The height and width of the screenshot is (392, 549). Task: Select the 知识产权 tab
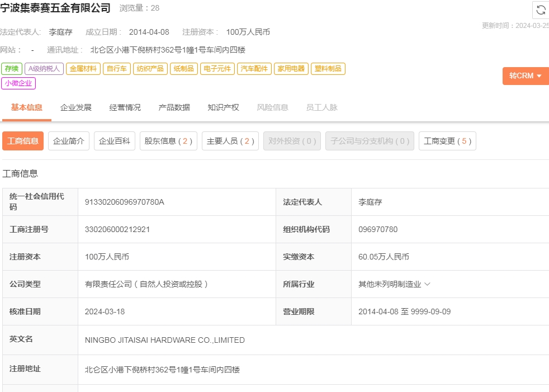[224, 107]
